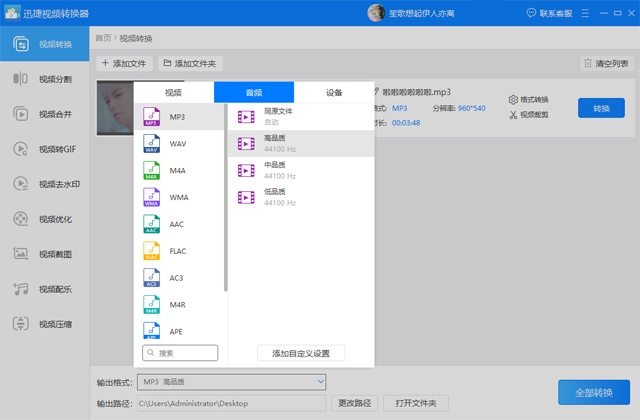The height and width of the screenshot is (420, 640).
Task: Click the pencil rename icon beside filename
Action: 376,91
